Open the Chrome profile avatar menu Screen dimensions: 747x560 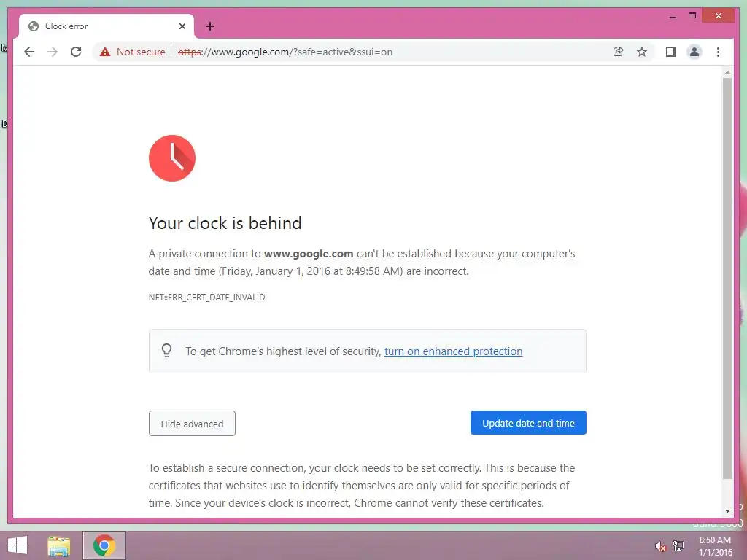(694, 52)
